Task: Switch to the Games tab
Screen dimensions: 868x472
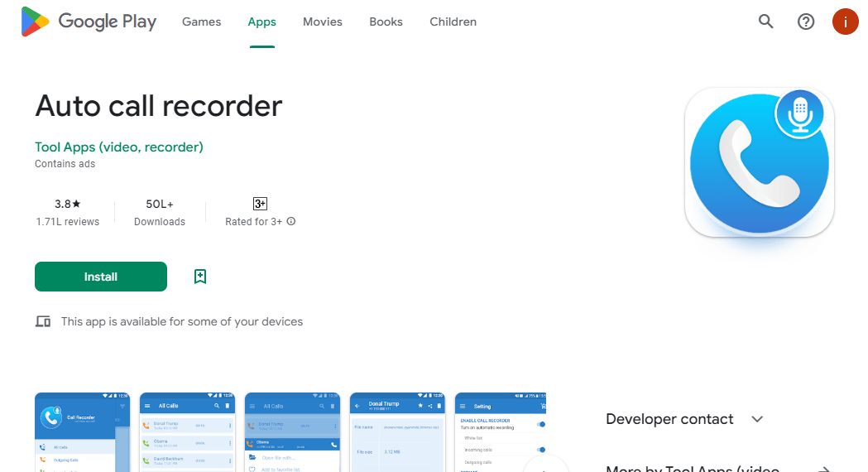Action: coord(202,22)
